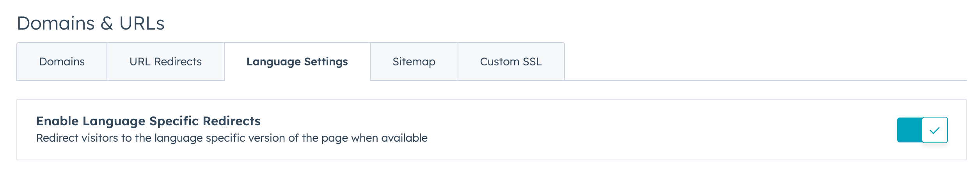The height and width of the screenshot is (172, 980).
Task: Click the URL Redirects tab label
Action: 165,61
